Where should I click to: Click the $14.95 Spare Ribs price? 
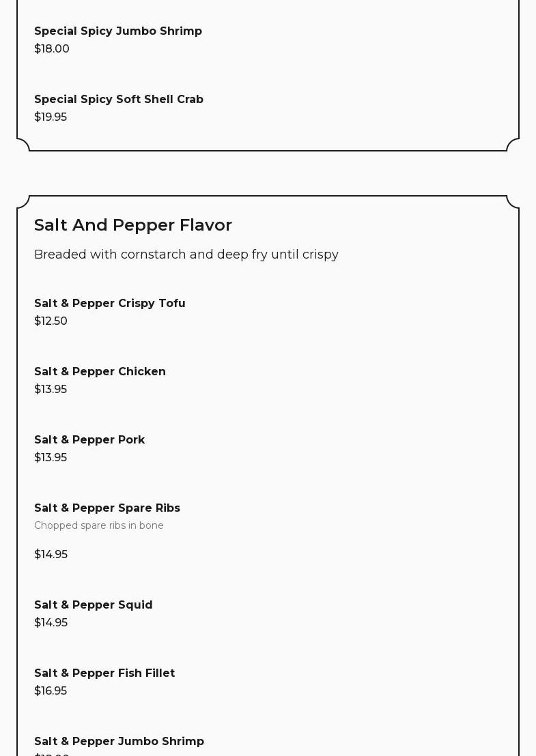pos(51,555)
